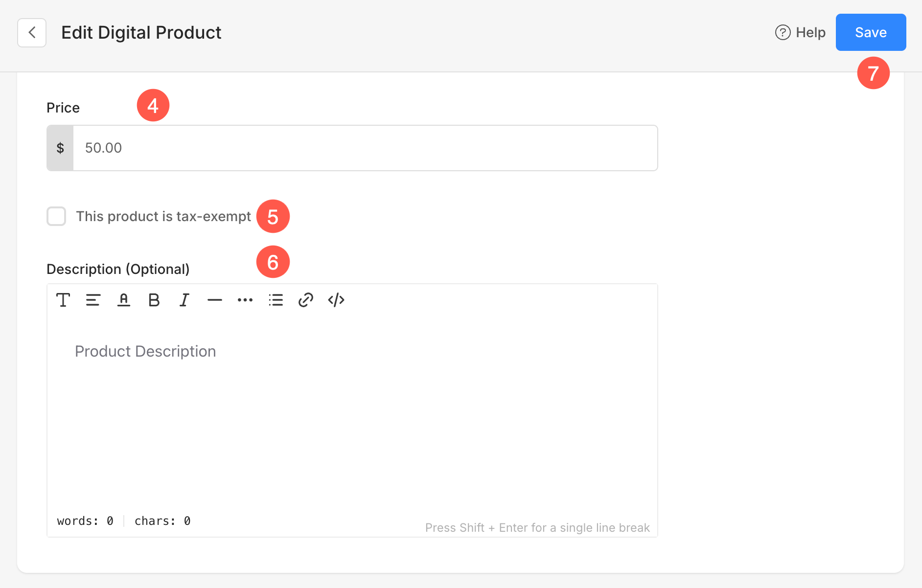
Task: Click the 'This product is tax-exempt' label
Action: [163, 216]
